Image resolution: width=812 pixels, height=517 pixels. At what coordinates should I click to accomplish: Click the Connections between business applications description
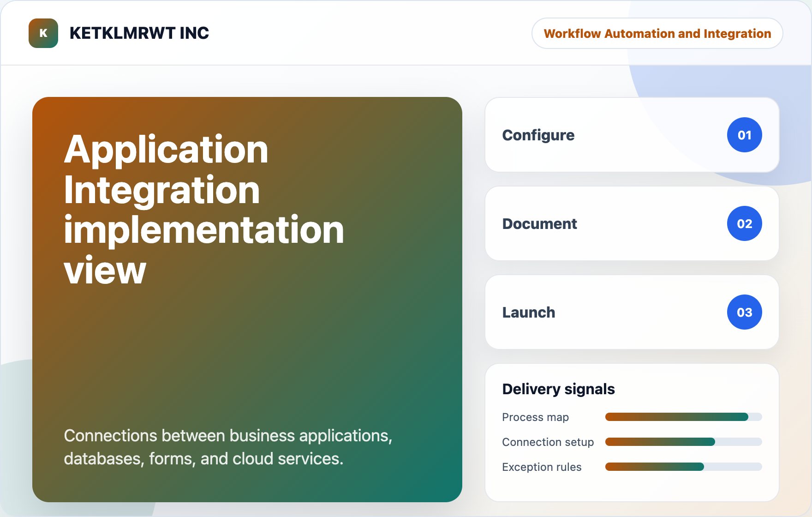coord(228,447)
